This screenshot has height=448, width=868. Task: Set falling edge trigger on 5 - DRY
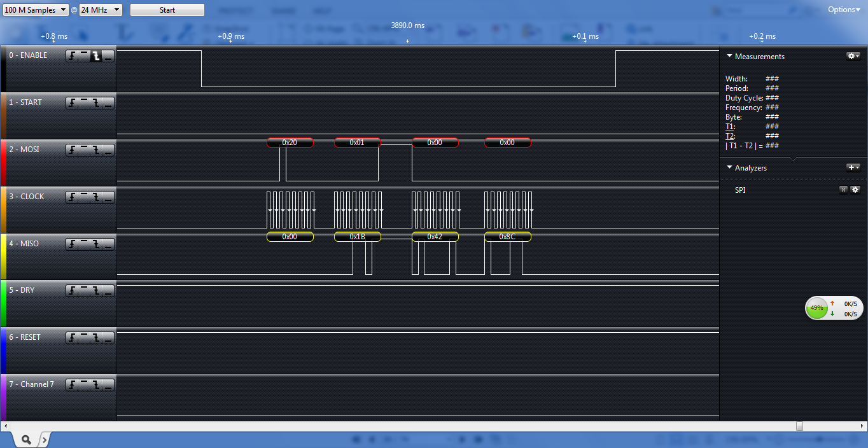96,290
